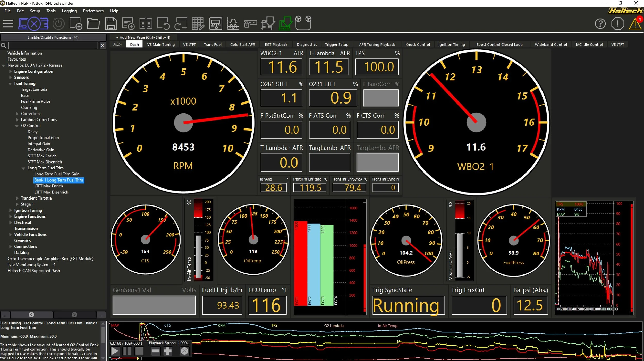Open the Logging menu

point(69,11)
